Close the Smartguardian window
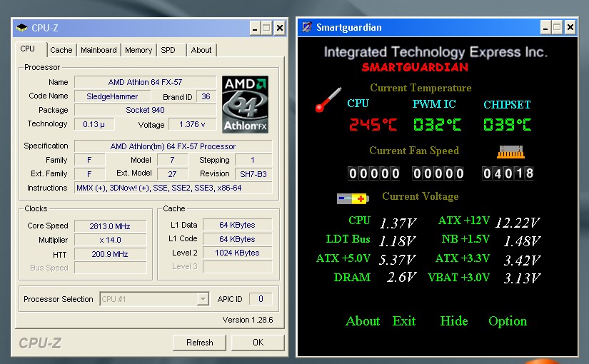589x364 pixels. tap(570, 27)
